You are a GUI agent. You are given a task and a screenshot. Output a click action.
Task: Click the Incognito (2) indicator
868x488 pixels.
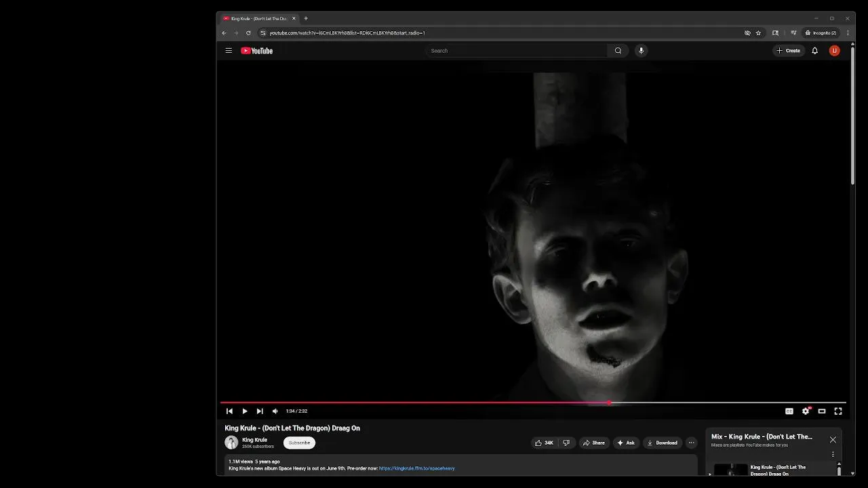[x=821, y=33]
